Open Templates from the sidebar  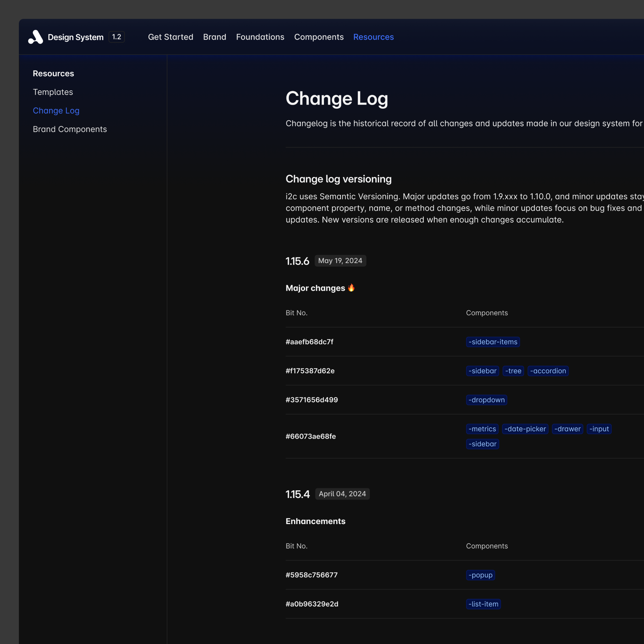coord(53,92)
